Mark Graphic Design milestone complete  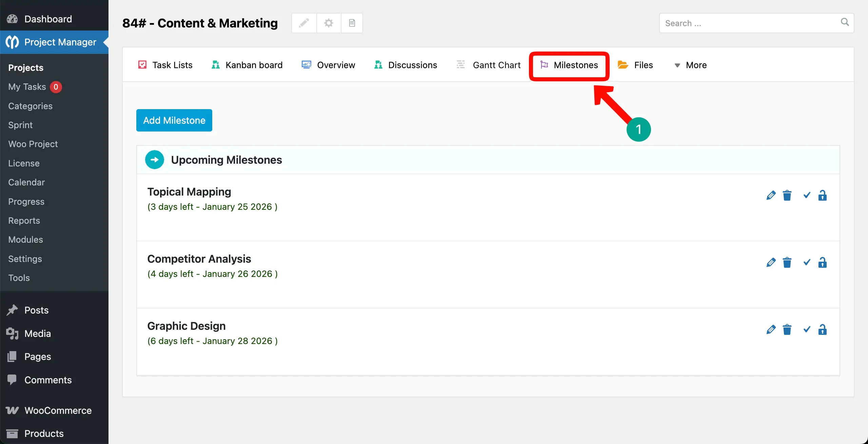(x=807, y=329)
